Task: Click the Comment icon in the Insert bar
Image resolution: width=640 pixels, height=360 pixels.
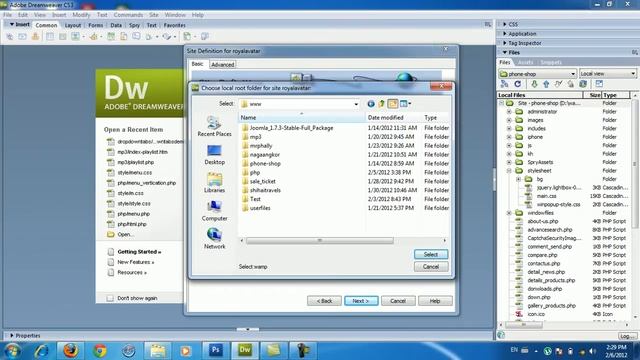Action: tap(136, 37)
